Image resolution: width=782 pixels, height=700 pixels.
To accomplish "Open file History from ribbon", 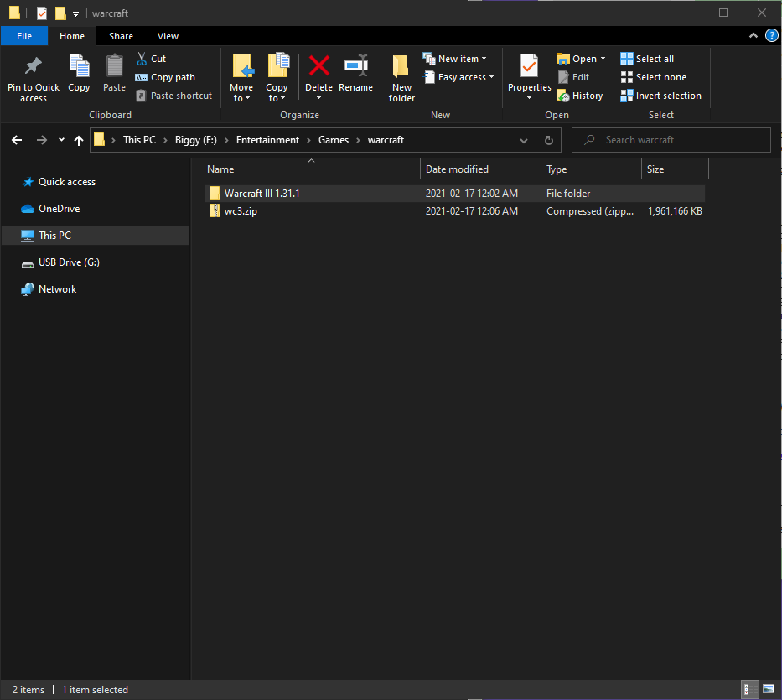I will point(580,96).
